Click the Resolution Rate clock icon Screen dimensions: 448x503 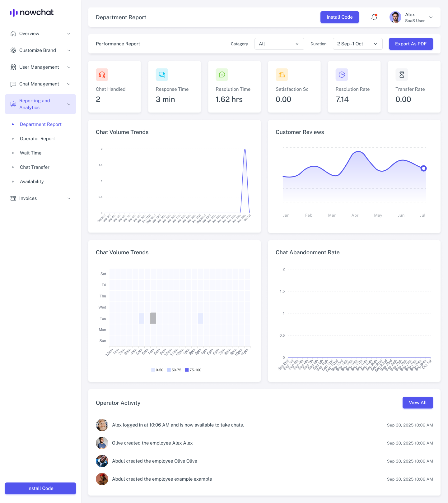(x=342, y=75)
